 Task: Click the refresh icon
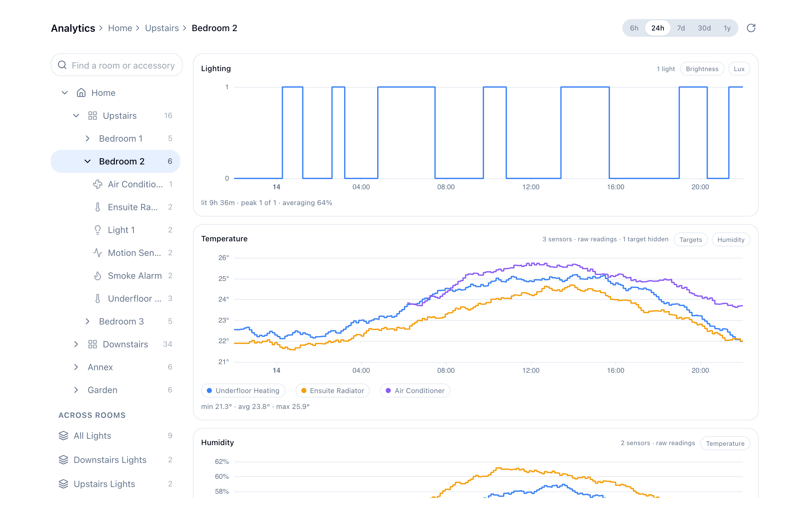751,28
